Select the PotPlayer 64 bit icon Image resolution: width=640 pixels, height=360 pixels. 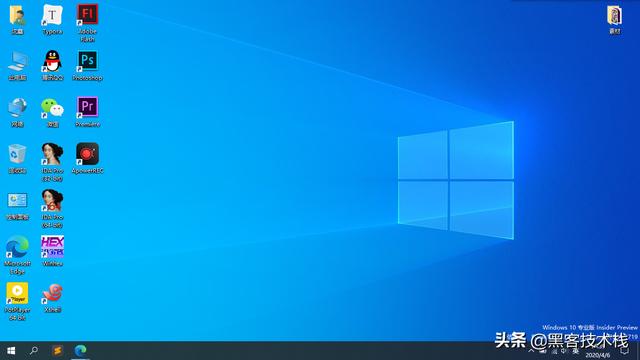click(17, 301)
